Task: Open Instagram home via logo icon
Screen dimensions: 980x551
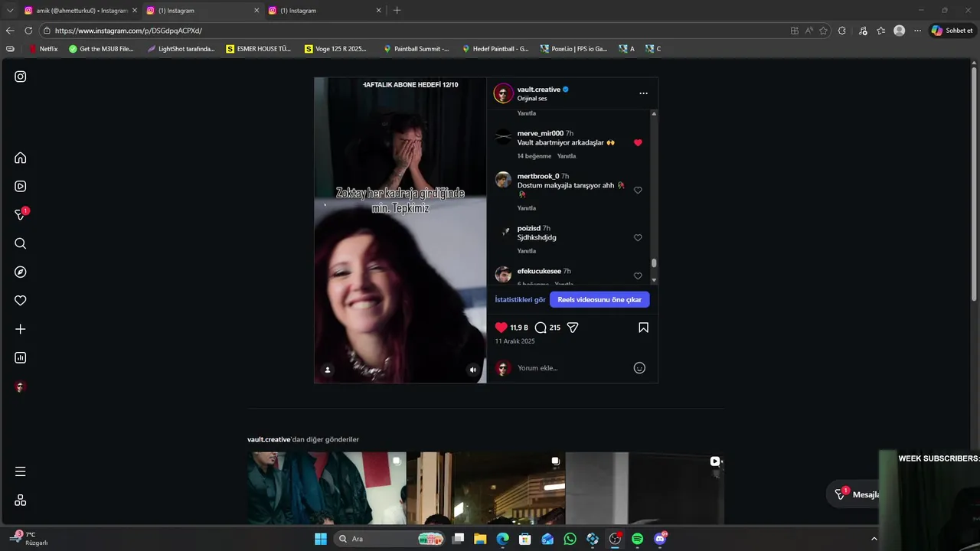Action: click(x=21, y=77)
